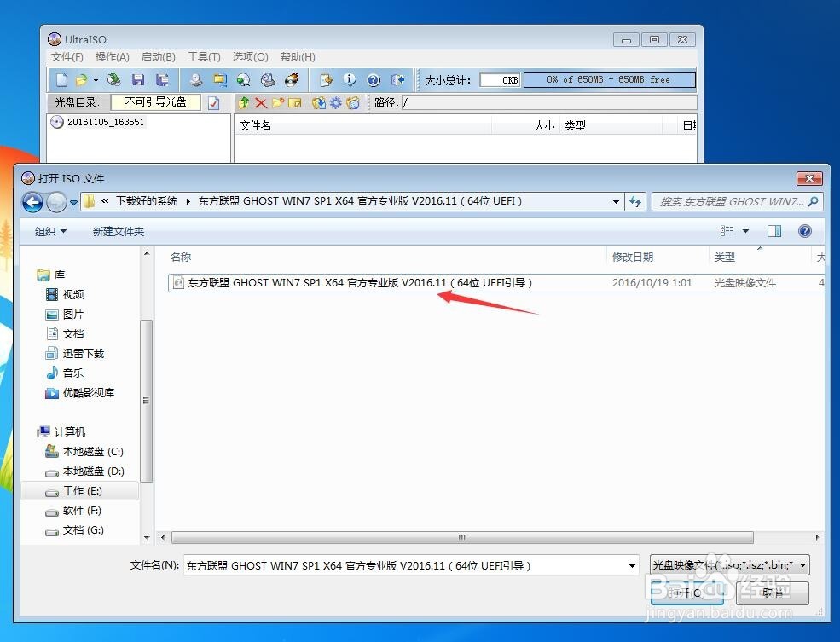This screenshot has width=840, height=642.
Task: Click the New folder icon in UltraISO image toolbar
Action: [278, 103]
